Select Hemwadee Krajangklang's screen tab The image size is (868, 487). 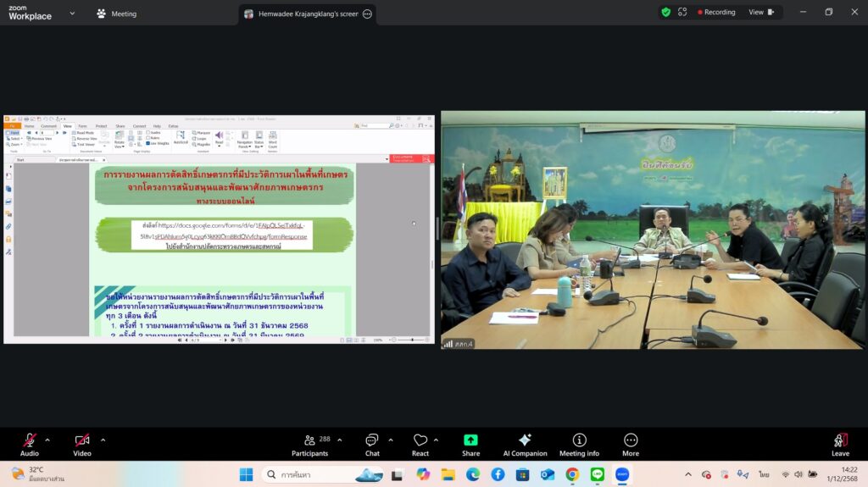tap(301, 14)
